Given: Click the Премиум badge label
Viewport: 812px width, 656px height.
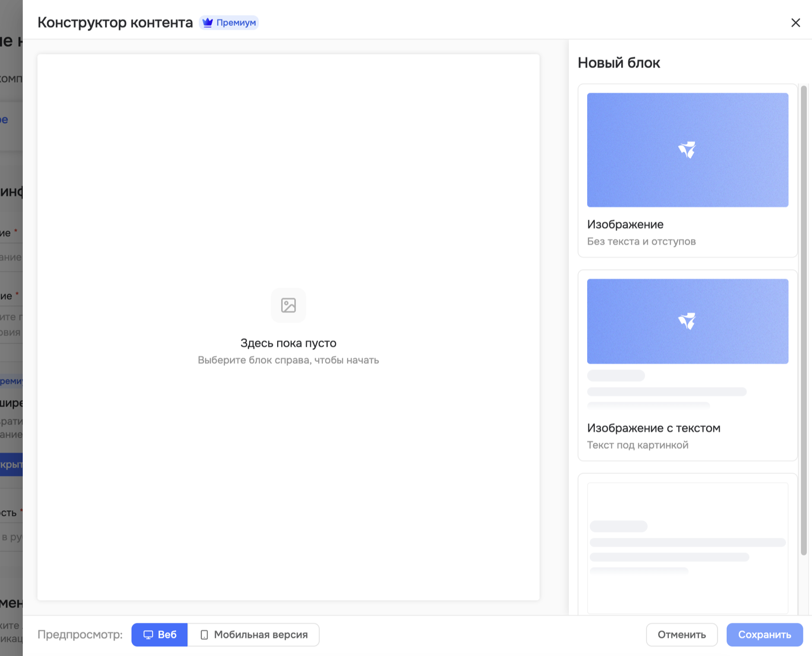Looking at the screenshot, I should pyautogui.click(x=236, y=23).
